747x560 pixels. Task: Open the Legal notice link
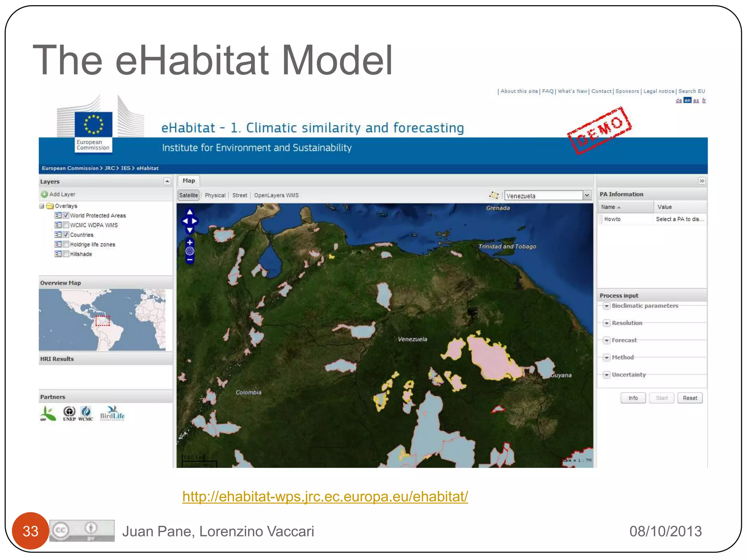click(x=659, y=91)
